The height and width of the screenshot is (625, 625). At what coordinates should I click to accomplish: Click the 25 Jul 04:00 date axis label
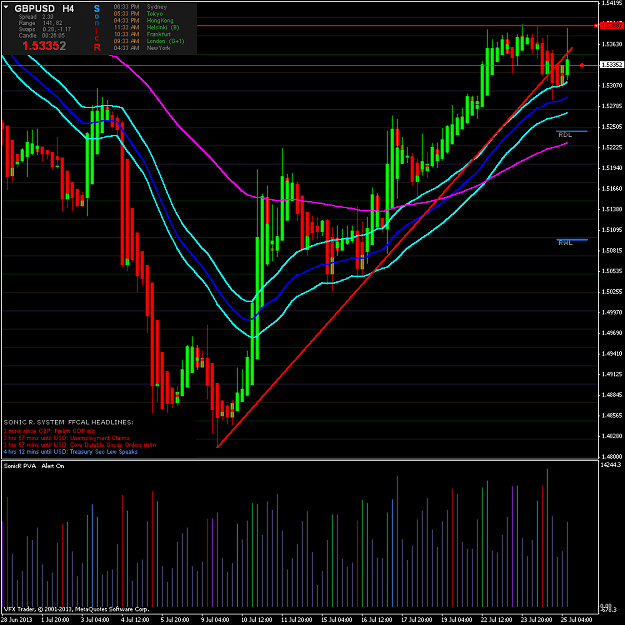pyautogui.click(x=577, y=620)
